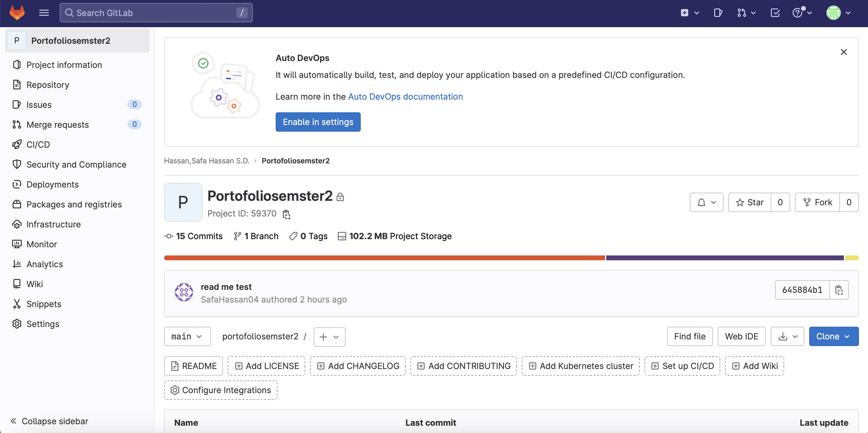This screenshot has height=433, width=868.
Task: Open the notification bell dropdown
Action: [706, 202]
